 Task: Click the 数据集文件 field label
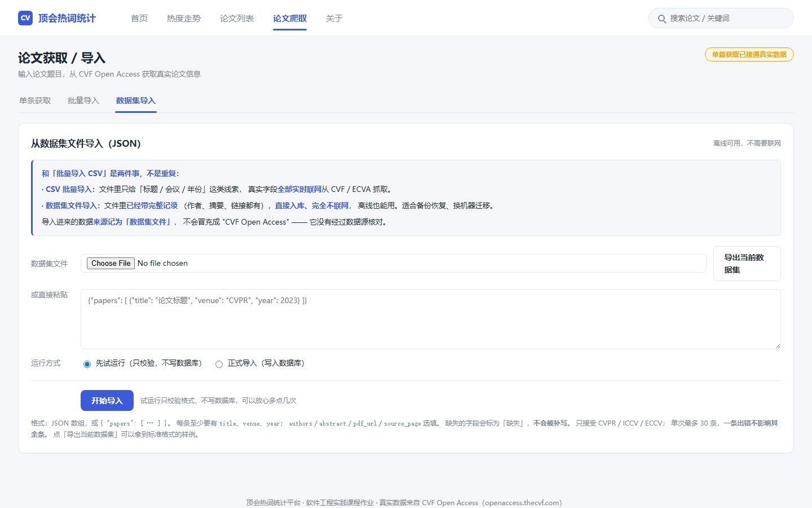(x=49, y=264)
